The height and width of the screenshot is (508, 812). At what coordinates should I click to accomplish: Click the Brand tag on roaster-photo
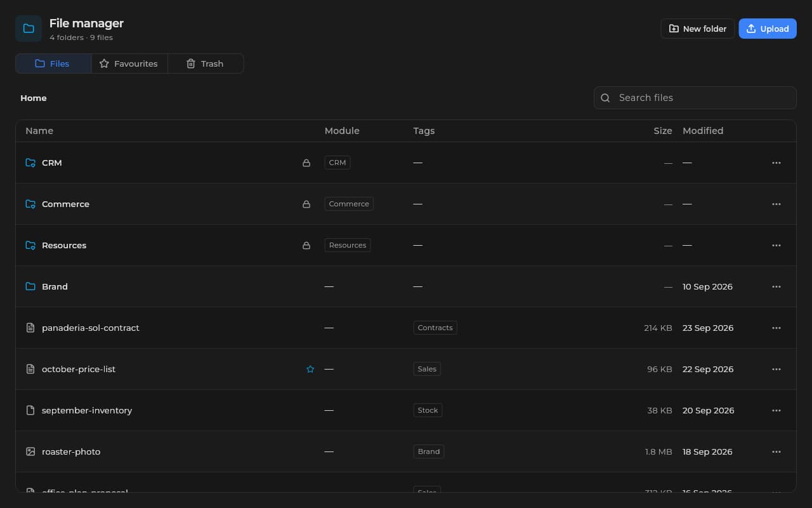(x=429, y=451)
